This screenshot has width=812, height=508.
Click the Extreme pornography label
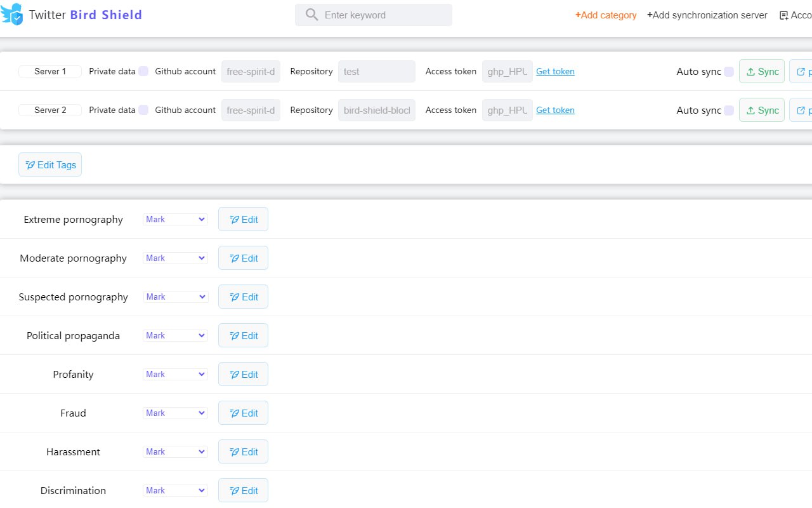[73, 220]
